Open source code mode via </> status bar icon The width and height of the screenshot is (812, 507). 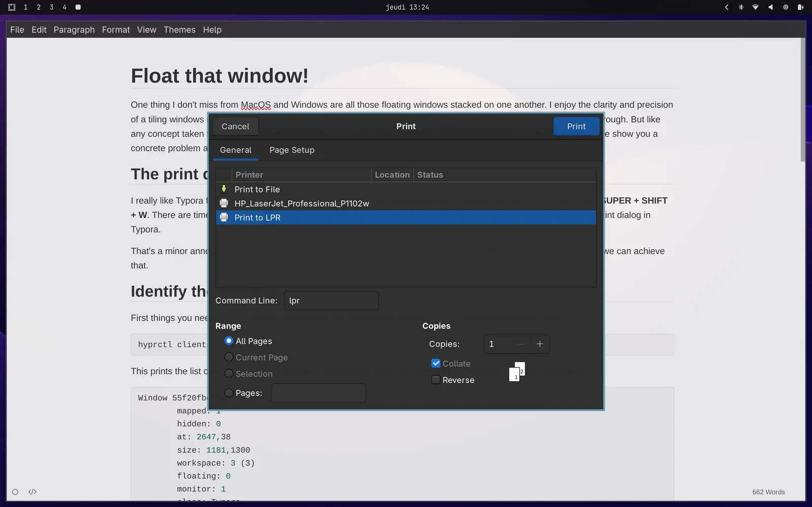[x=32, y=491]
